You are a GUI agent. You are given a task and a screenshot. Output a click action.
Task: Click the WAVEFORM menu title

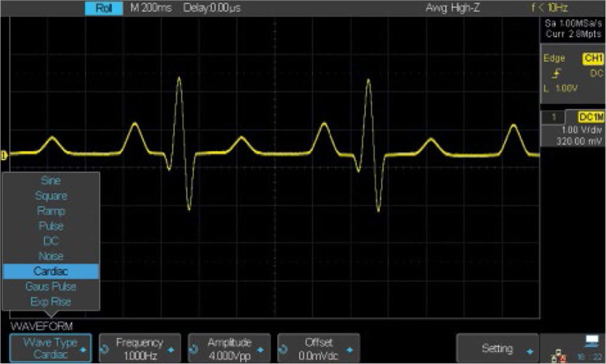(41, 326)
